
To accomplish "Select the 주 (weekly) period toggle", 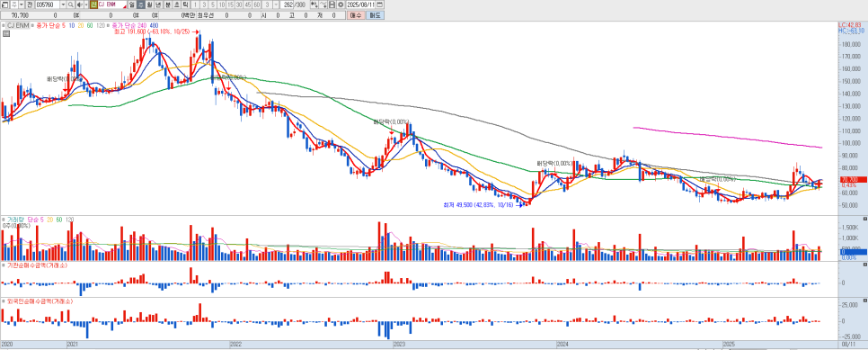I will point(140,4).
